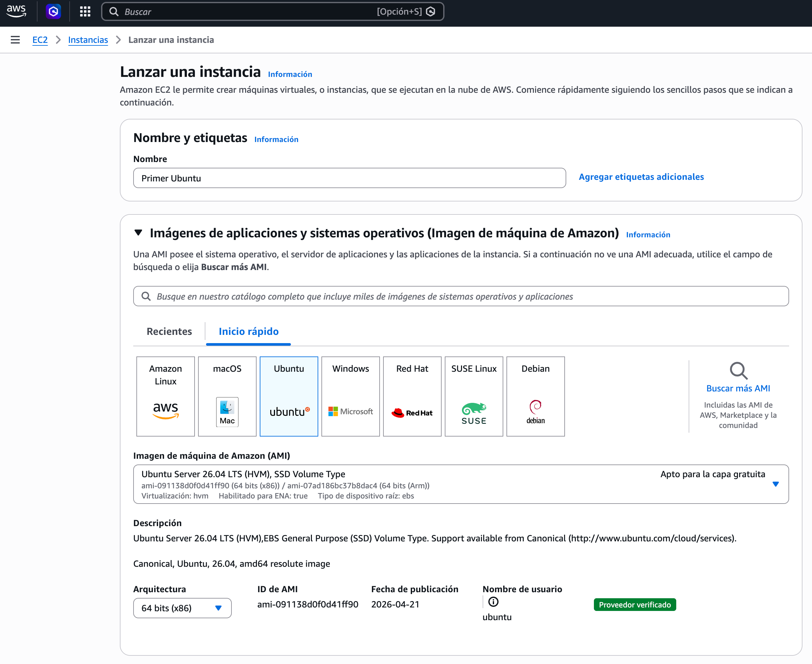812x664 pixels.
Task: Click the AMI ID ami-091138d0f0d41ff90 value
Action: tap(308, 604)
